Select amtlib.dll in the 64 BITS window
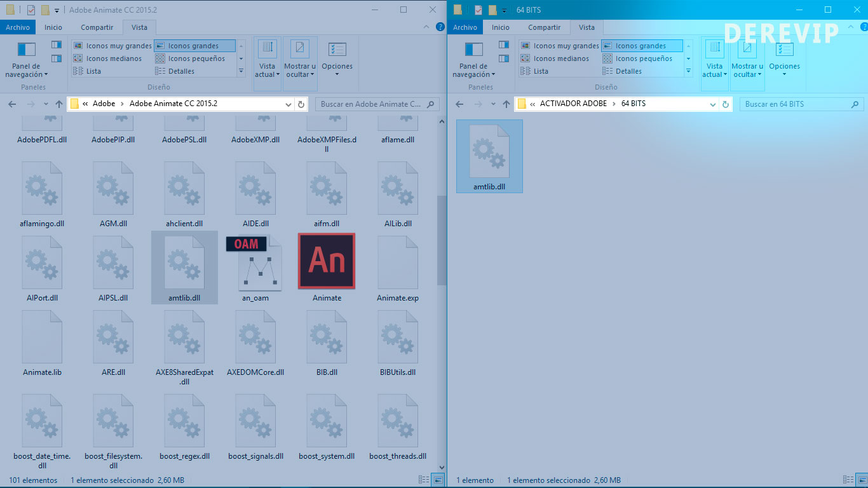This screenshot has width=868, height=488. [x=489, y=156]
